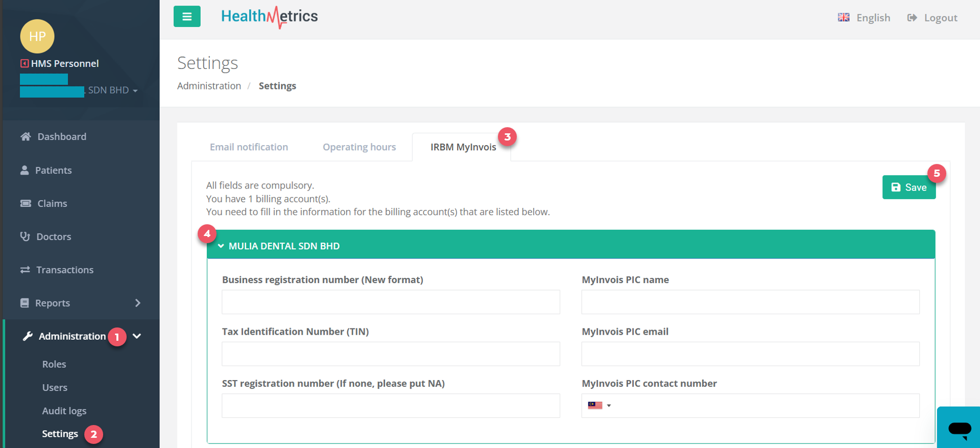Image resolution: width=980 pixels, height=448 pixels.
Task: Open the Claims page
Action: [x=52, y=203]
